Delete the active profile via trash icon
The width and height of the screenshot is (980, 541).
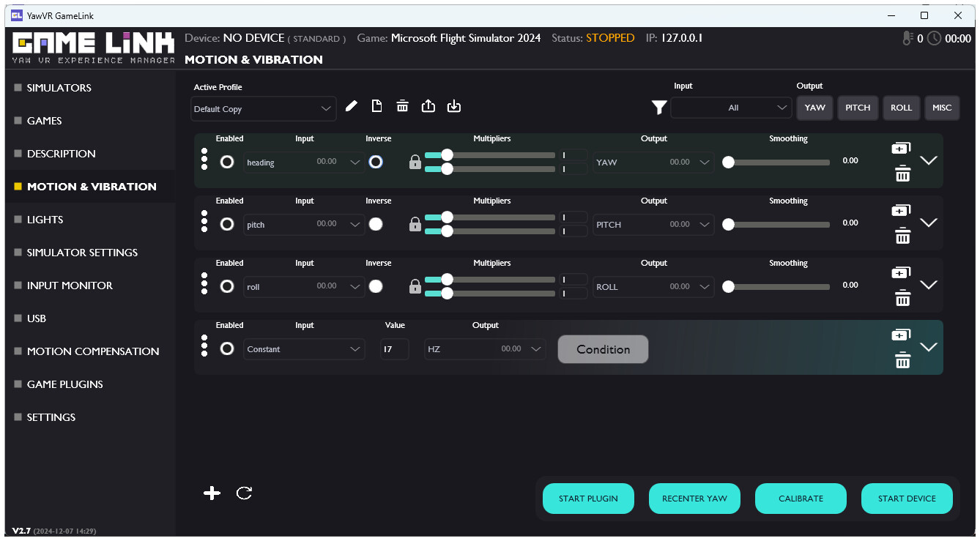pos(402,106)
